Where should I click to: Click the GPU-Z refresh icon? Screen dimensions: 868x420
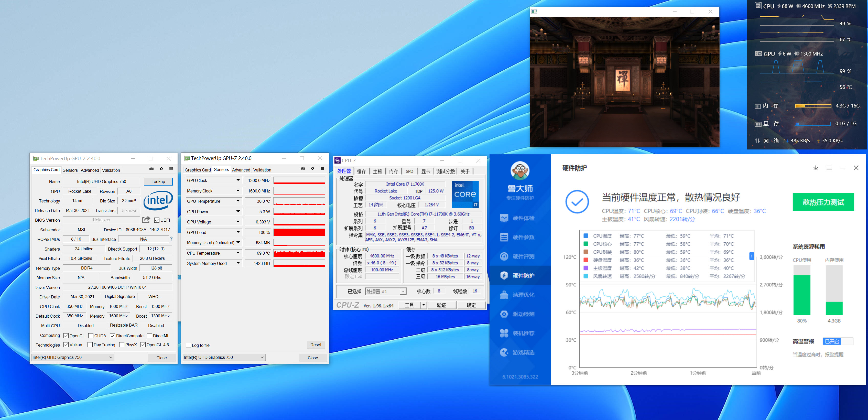(x=161, y=169)
